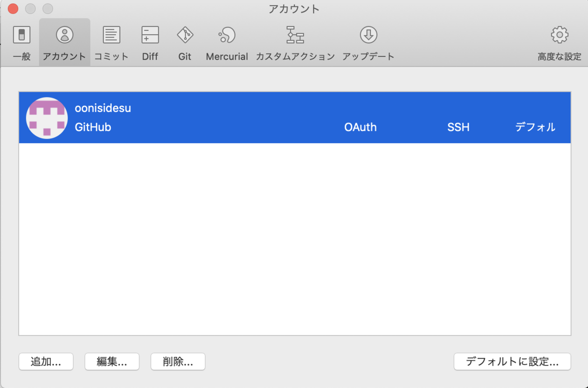Click the 追加... button
Viewport: 588px width, 388px height.
[x=46, y=362]
